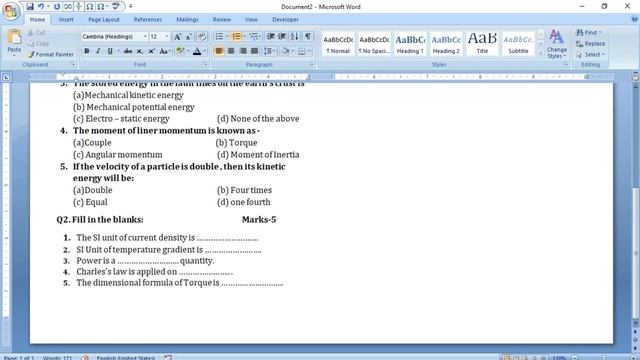Apply the Heading 2 style
This screenshot has width=640, height=360.
tap(446, 44)
